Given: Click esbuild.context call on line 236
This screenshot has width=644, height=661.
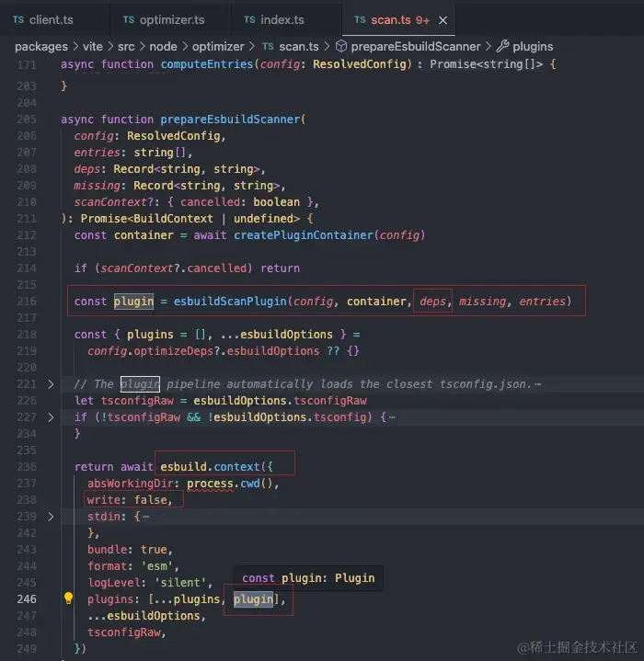Looking at the screenshot, I should pyautogui.click(x=210, y=467).
